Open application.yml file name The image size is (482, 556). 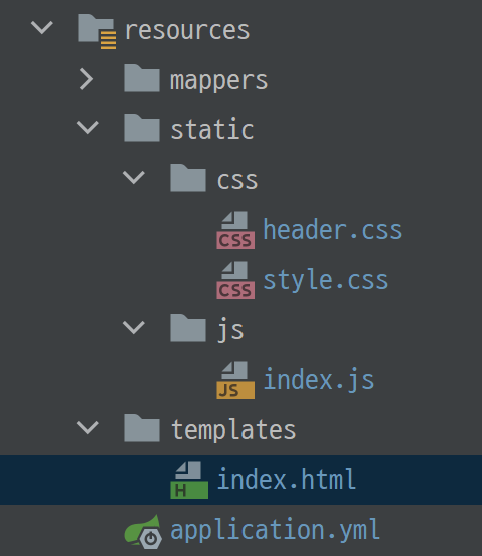(275, 530)
